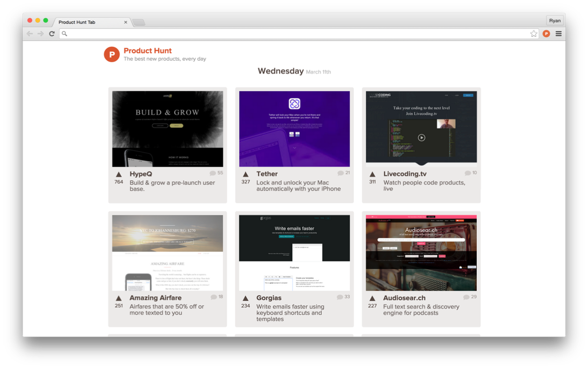588x368 pixels.
Task: Click Audiosear.ch vote count 227
Action: [x=372, y=306]
